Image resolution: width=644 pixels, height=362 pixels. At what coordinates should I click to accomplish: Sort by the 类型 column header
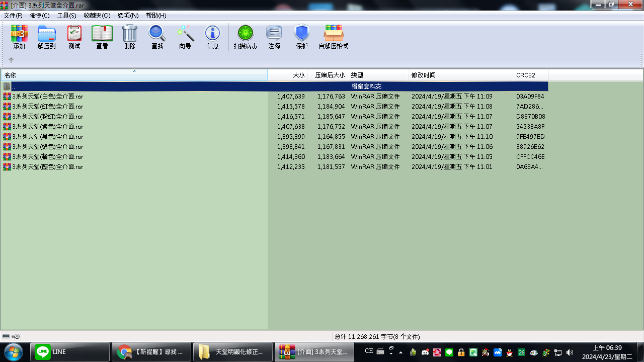click(378, 75)
